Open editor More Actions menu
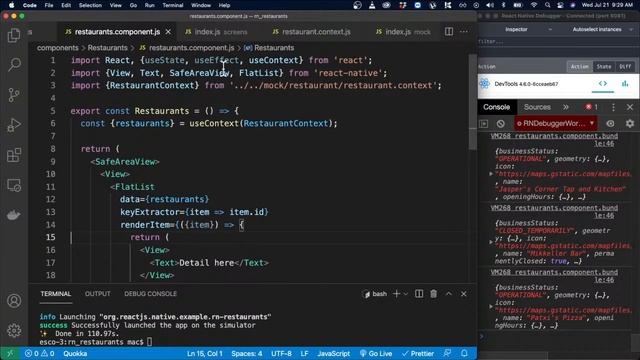The width and height of the screenshot is (640, 360). (x=464, y=31)
